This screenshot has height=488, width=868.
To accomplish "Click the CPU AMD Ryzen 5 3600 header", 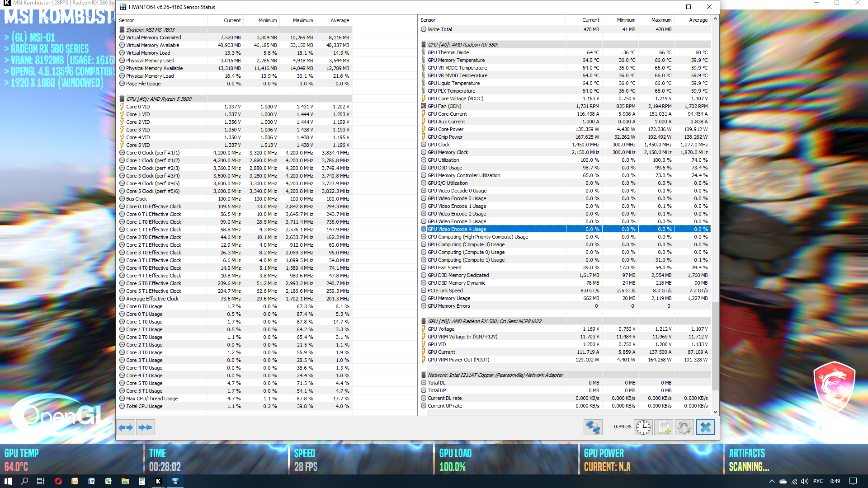I will click(159, 99).
